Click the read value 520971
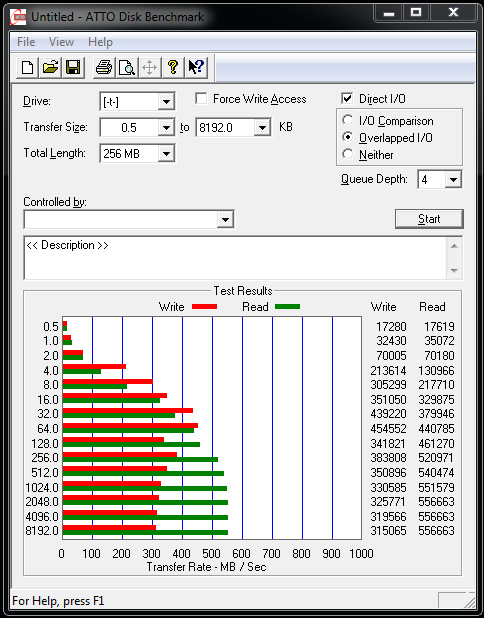 click(436, 458)
